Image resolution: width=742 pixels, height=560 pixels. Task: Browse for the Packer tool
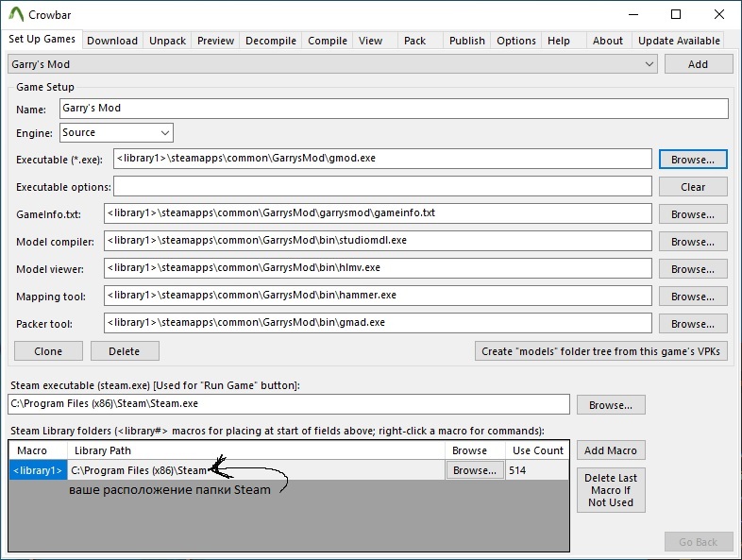click(x=693, y=324)
